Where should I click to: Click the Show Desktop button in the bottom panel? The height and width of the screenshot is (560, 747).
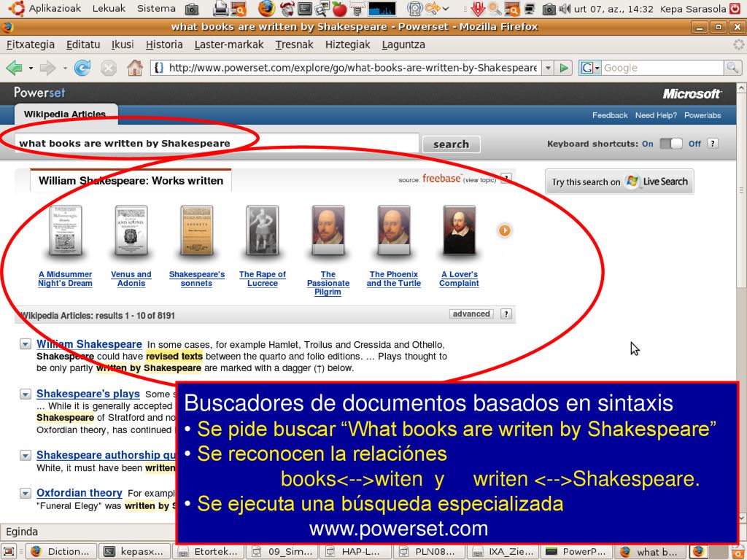(x=9, y=551)
